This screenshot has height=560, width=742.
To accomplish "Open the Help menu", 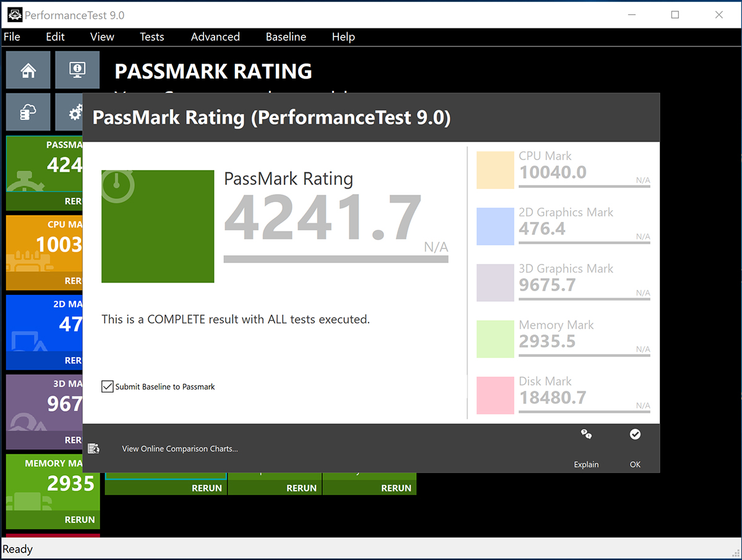I will pos(343,37).
